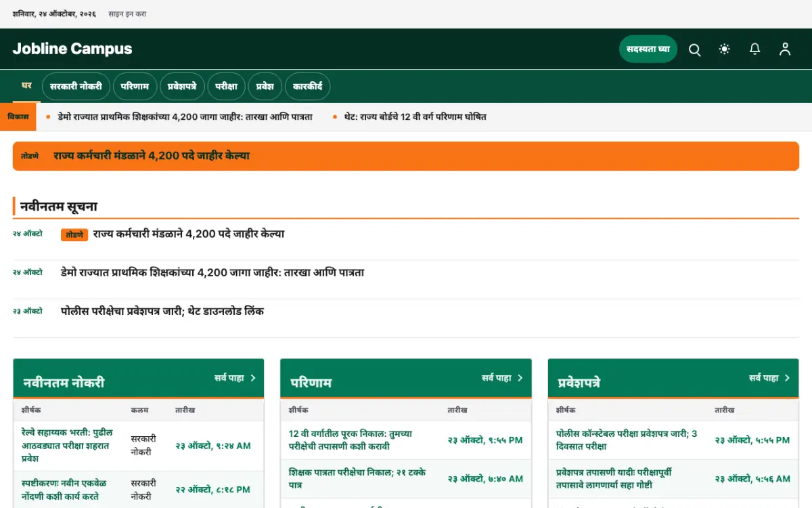This screenshot has height=508, width=812.
Task: Click date २३ ऑक्टो, ९:५५ PM in परिणाम
Action: pos(485,440)
